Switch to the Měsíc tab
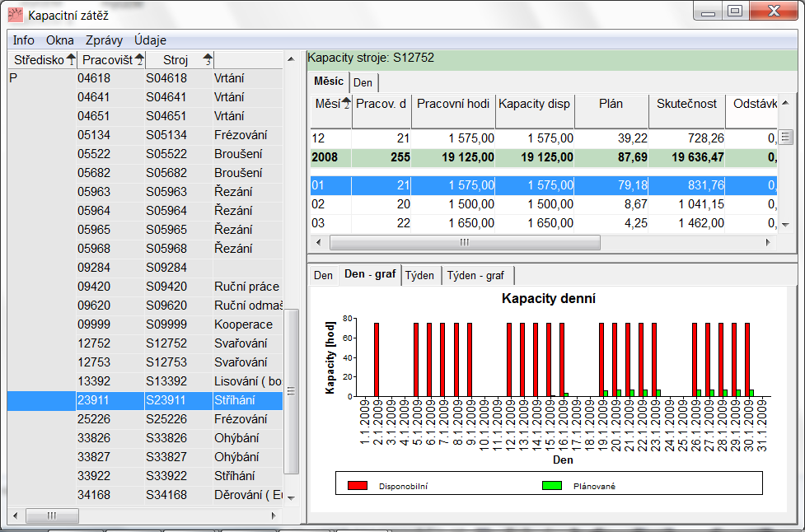This screenshot has width=805, height=532. [329, 82]
